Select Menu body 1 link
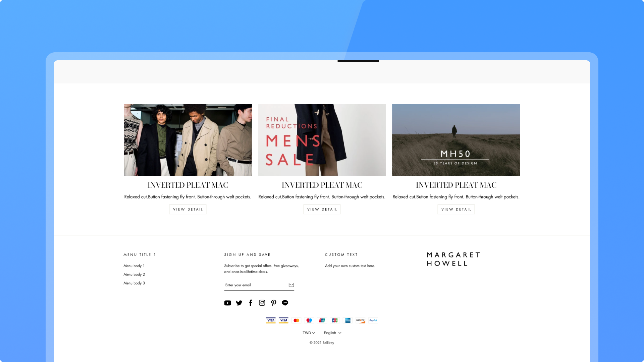 134,266
